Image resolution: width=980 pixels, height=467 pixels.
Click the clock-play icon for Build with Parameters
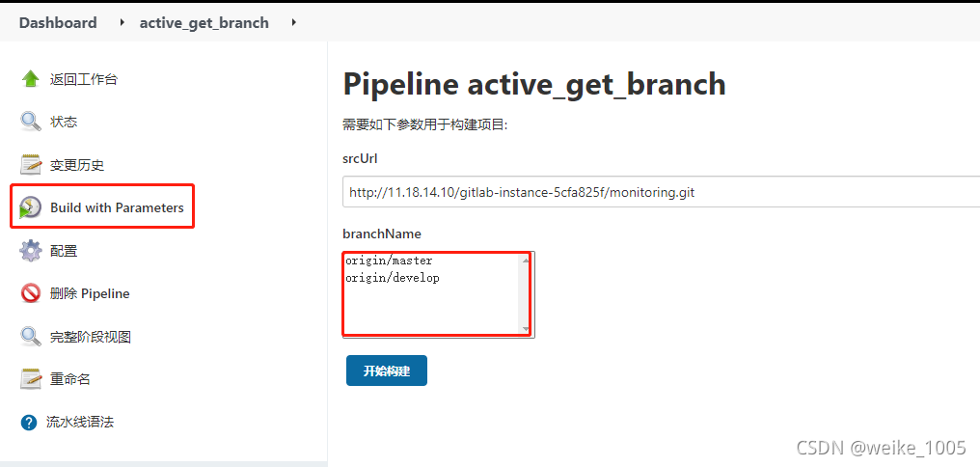tap(31, 206)
